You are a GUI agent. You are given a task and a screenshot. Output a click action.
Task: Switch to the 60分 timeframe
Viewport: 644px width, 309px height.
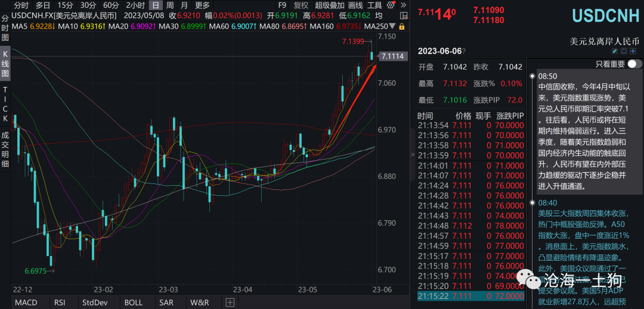110,5
